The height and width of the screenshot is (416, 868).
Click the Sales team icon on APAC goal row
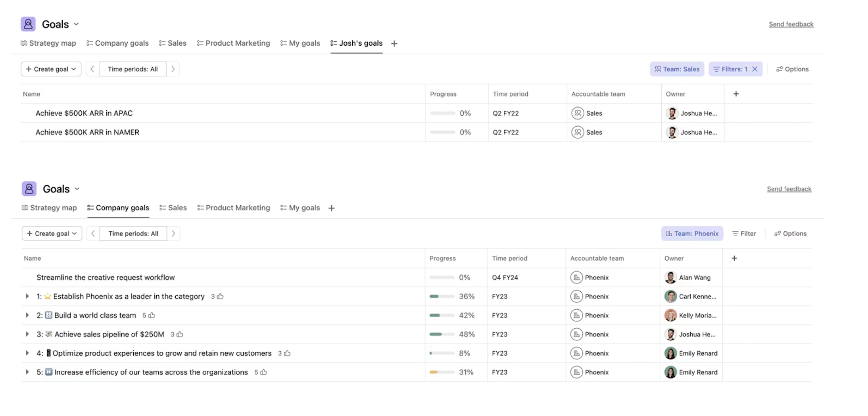[579, 113]
